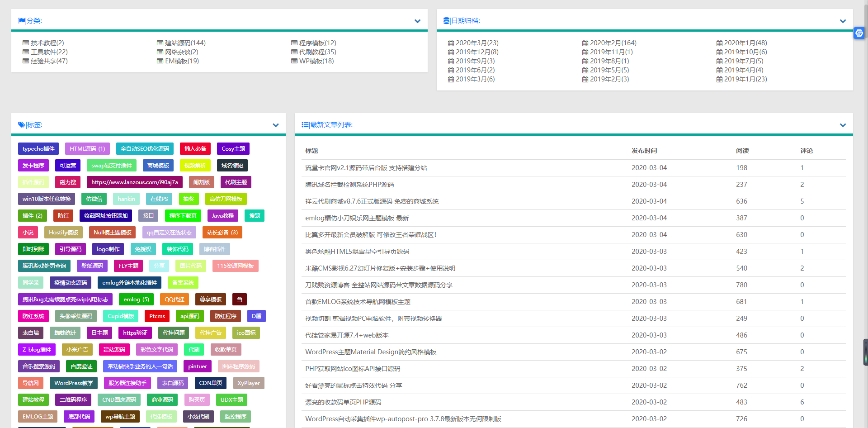The width and height of the screenshot is (868, 428).
Task: Select the typecho插件 tag
Action: click(x=38, y=149)
